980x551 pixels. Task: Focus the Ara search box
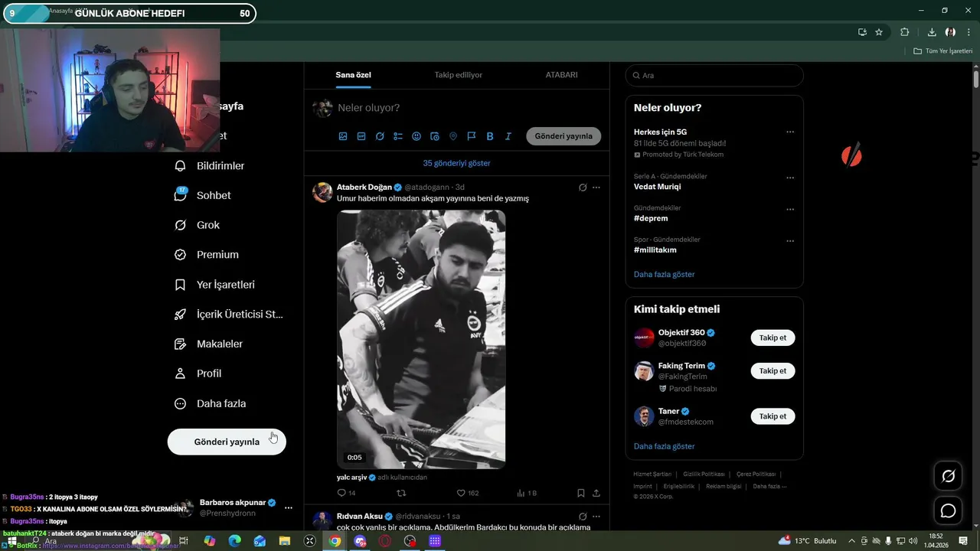[714, 75]
